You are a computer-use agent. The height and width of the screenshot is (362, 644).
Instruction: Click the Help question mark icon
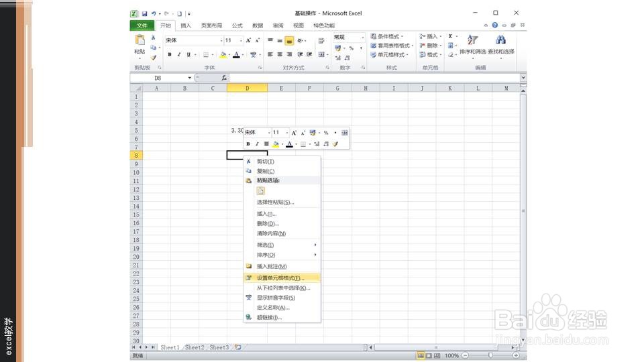click(495, 25)
